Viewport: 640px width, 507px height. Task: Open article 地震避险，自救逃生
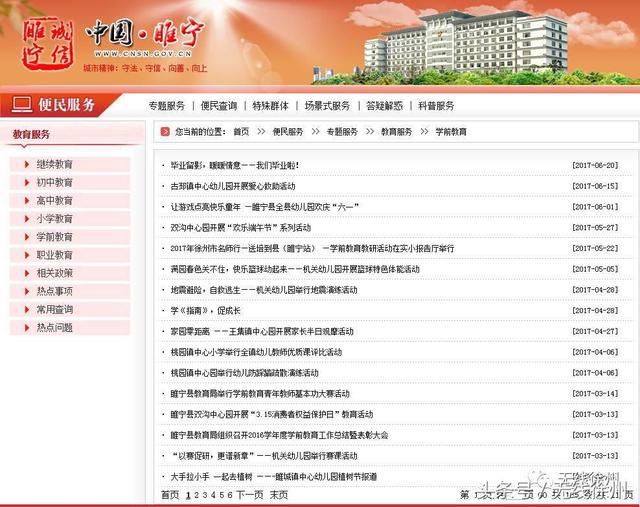coord(264,290)
